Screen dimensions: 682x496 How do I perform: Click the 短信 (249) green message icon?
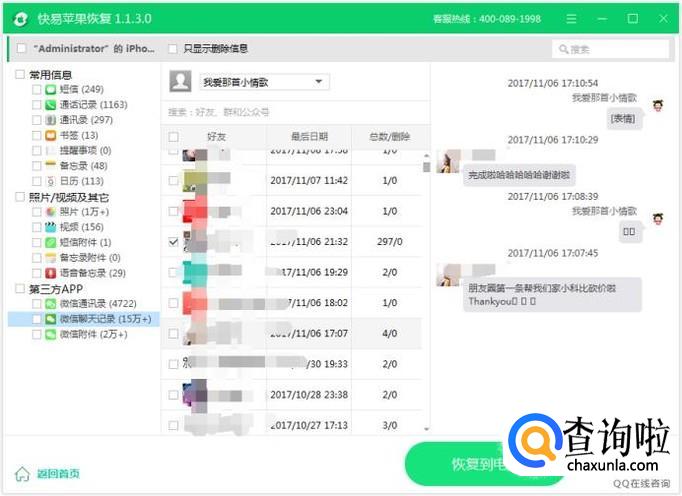pyautogui.click(x=51, y=89)
